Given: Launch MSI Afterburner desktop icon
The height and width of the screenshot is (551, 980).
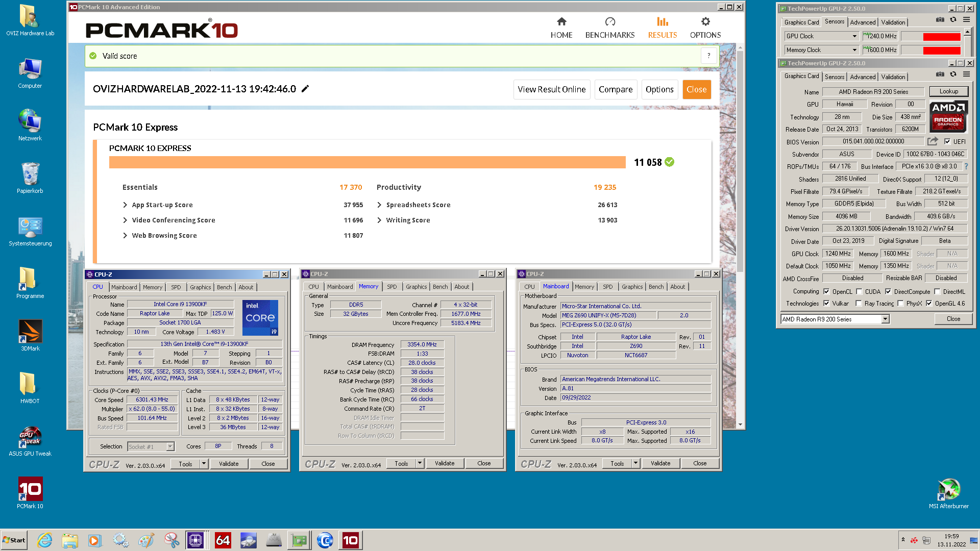Looking at the screenshot, I should (x=949, y=493).
